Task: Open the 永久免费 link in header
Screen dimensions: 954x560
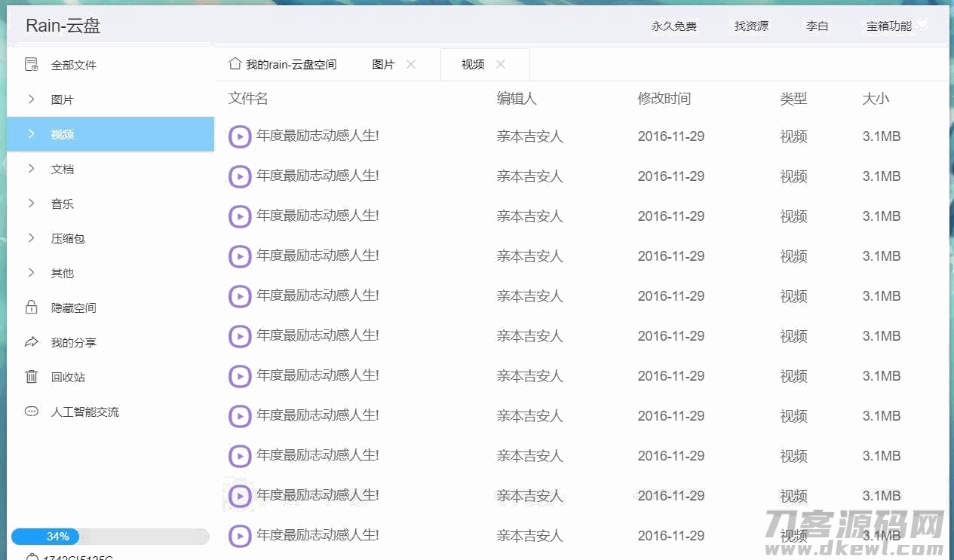Action: coord(673,26)
